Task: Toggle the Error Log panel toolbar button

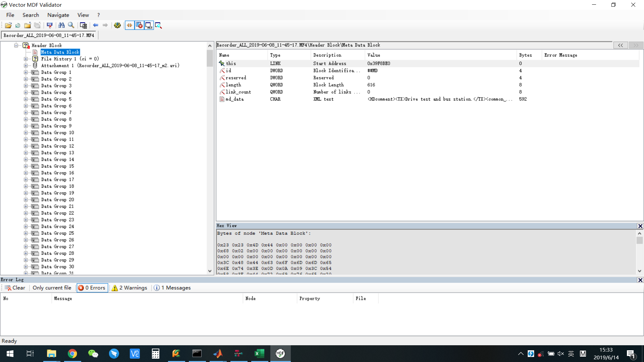Action: (x=139, y=25)
